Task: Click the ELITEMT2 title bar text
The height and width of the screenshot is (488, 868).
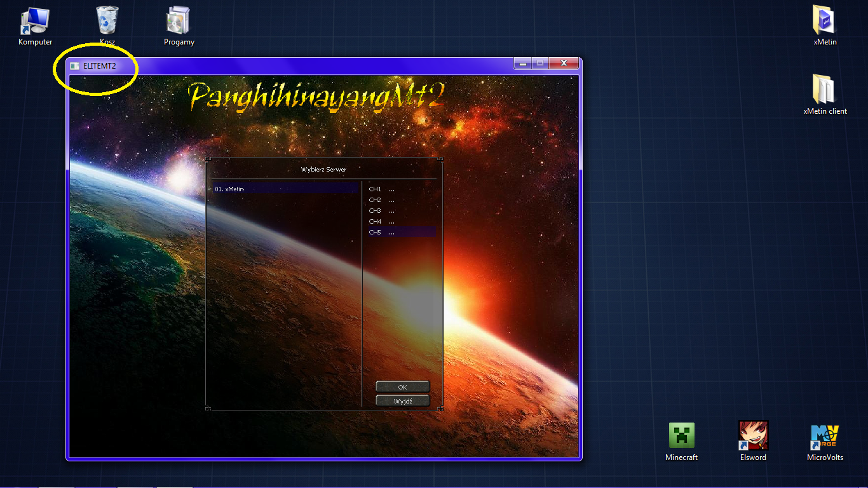Action: pyautogui.click(x=100, y=65)
